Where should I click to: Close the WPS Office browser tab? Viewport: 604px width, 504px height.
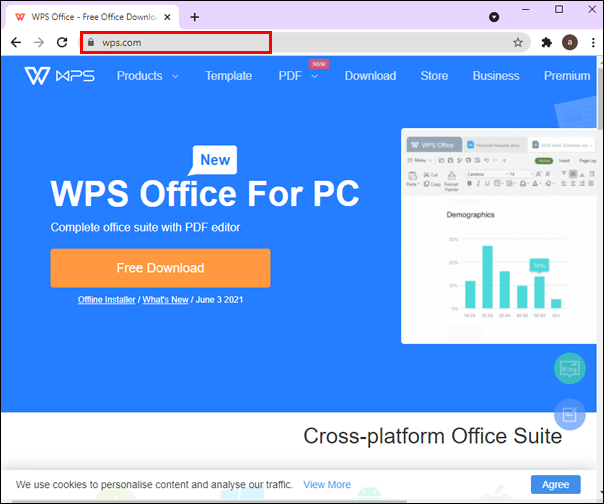coord(167,17)
